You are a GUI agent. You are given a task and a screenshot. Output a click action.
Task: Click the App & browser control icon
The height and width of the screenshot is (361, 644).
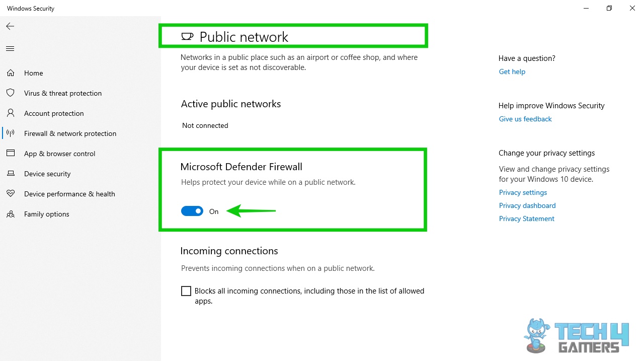(10, 154)
